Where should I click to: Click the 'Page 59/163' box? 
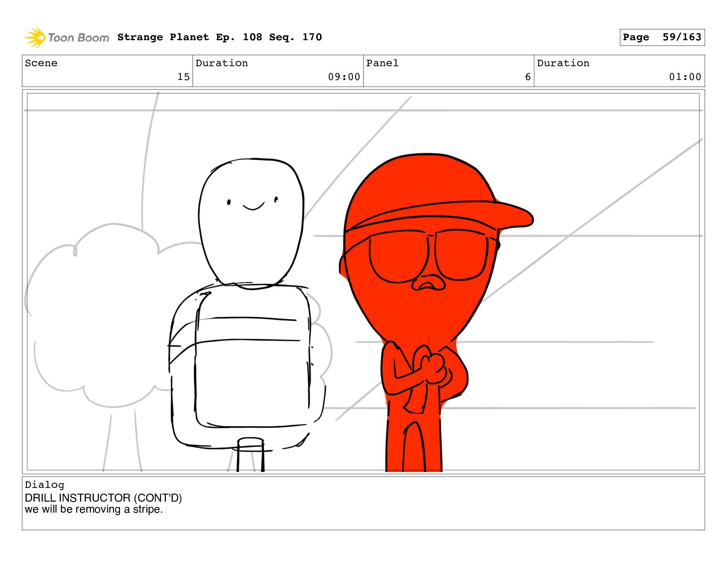click(x=662, y=37)
